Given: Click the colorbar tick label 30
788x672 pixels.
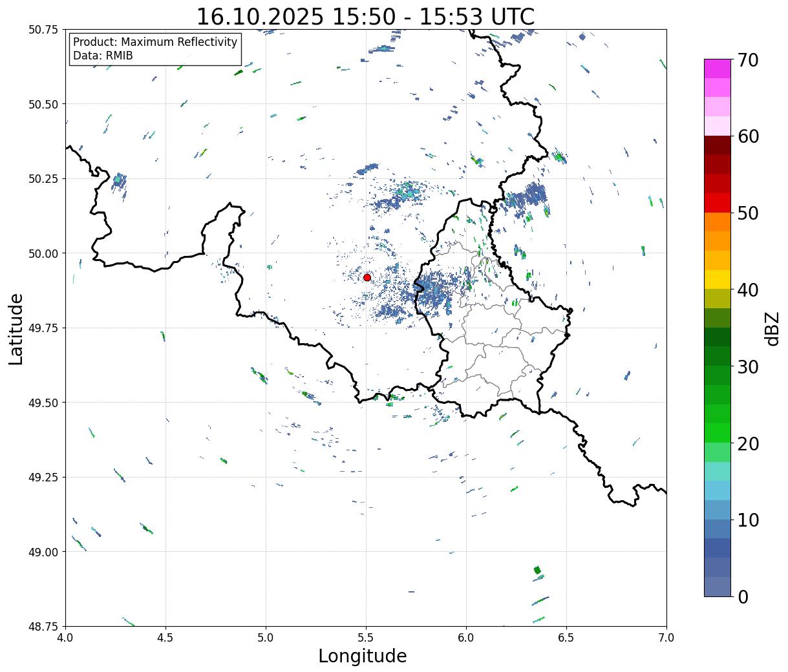Looking at the screenshot, I should (747, 366).
